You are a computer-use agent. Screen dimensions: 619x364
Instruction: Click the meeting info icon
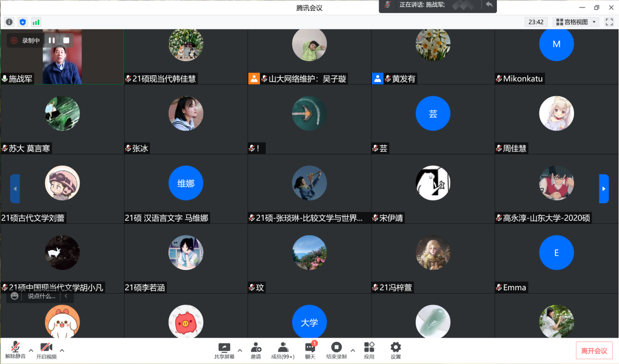pyautogui.click(x=9, y=22)
